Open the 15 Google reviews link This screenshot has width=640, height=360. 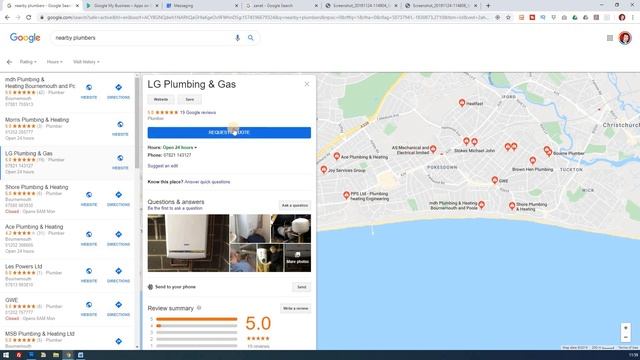coord(198,113)
